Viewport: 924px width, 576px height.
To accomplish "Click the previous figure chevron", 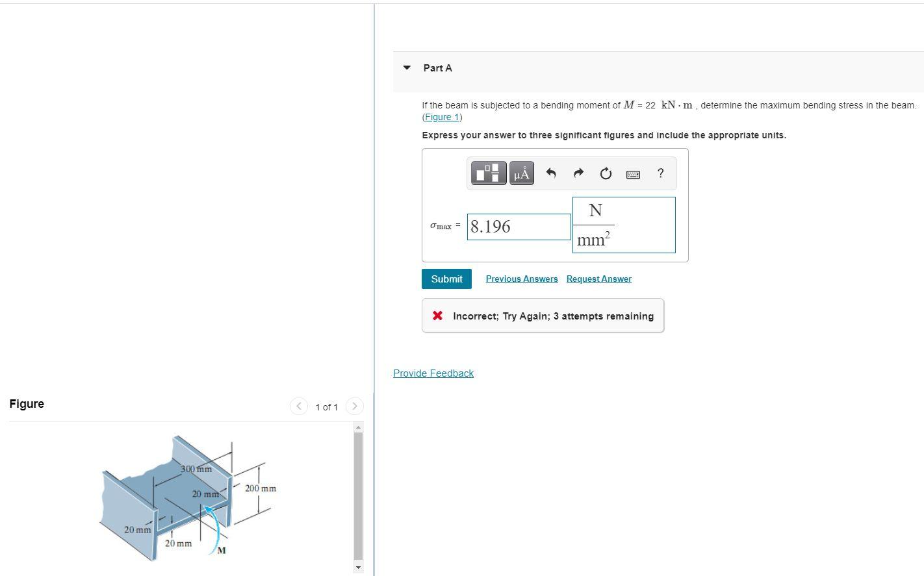I will point(298,406).
